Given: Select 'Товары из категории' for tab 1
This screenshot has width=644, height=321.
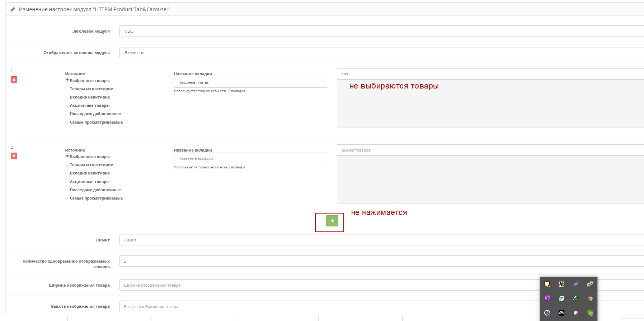Looking at the screenshot, I should click(67, 88).
